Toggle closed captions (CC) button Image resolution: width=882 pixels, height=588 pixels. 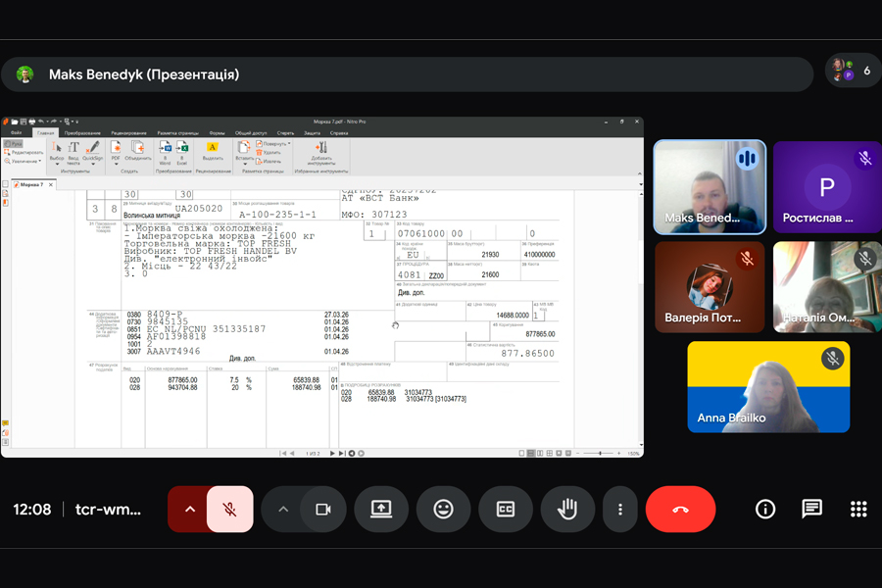(x=505, y=510)
